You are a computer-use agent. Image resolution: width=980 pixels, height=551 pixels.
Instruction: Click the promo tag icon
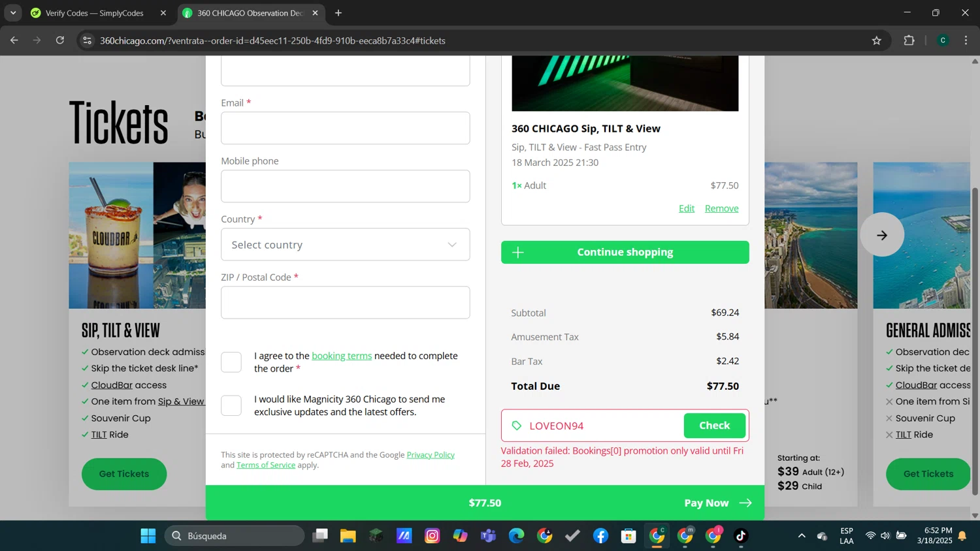(x=517, y=426)
